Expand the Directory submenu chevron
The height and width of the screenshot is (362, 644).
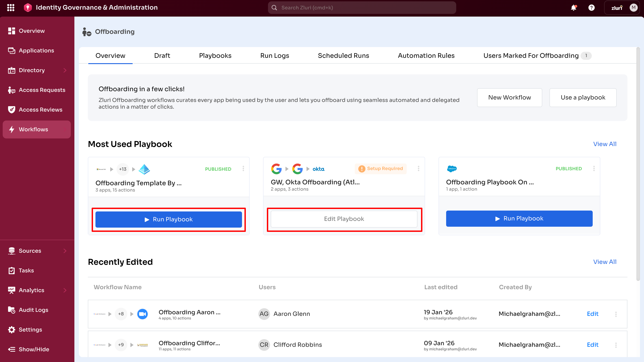[65, 70]
